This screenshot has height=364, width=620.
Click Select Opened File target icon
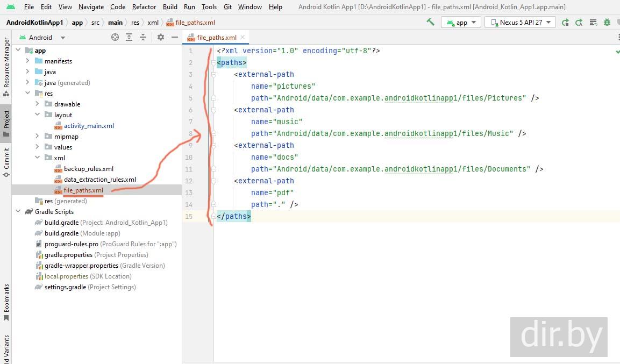click(115, 37)
